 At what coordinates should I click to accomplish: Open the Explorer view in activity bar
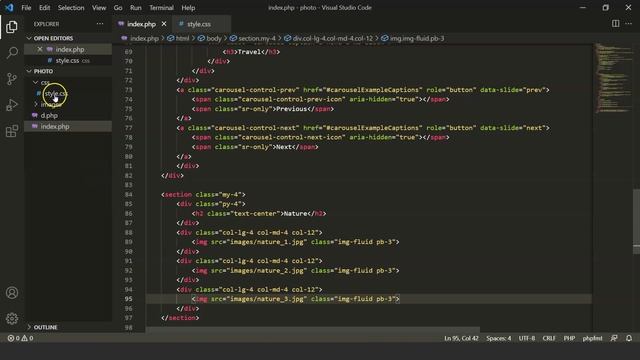point(12,27)
